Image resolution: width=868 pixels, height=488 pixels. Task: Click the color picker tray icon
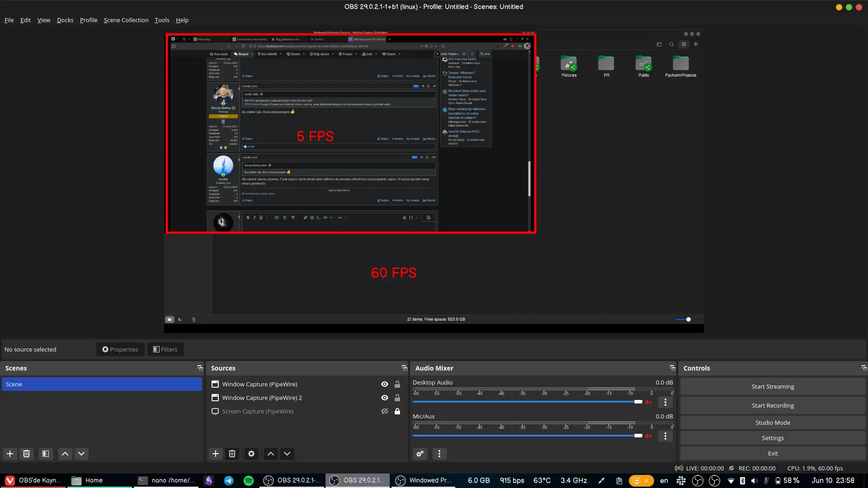point(601,481)
